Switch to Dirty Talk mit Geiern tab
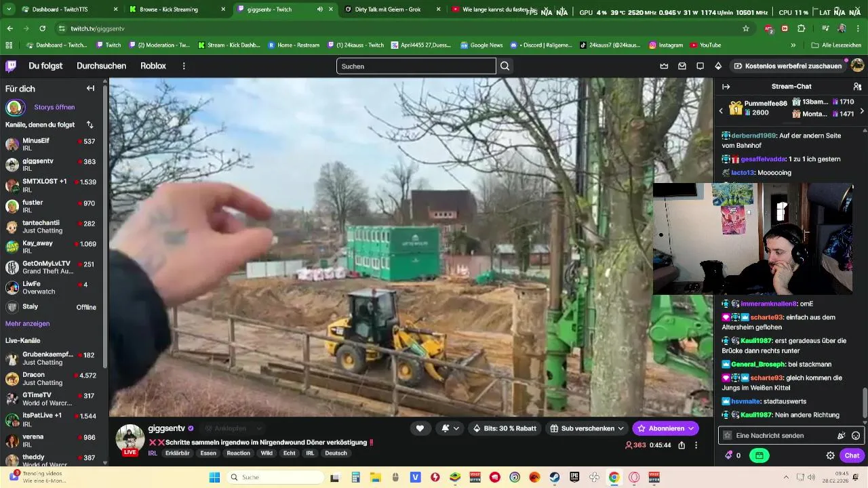868x488 pixels. [x=393, y=9]
